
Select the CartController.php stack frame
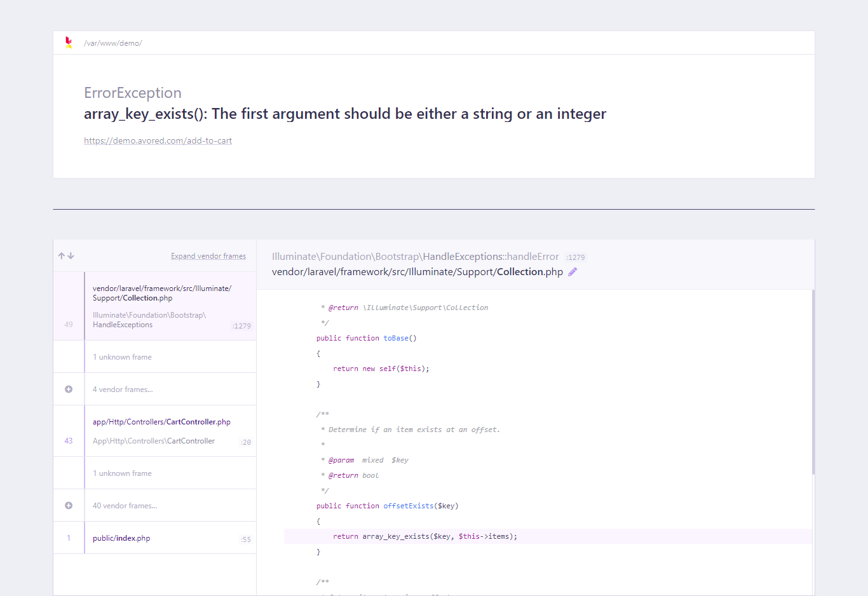coord(161,431)
